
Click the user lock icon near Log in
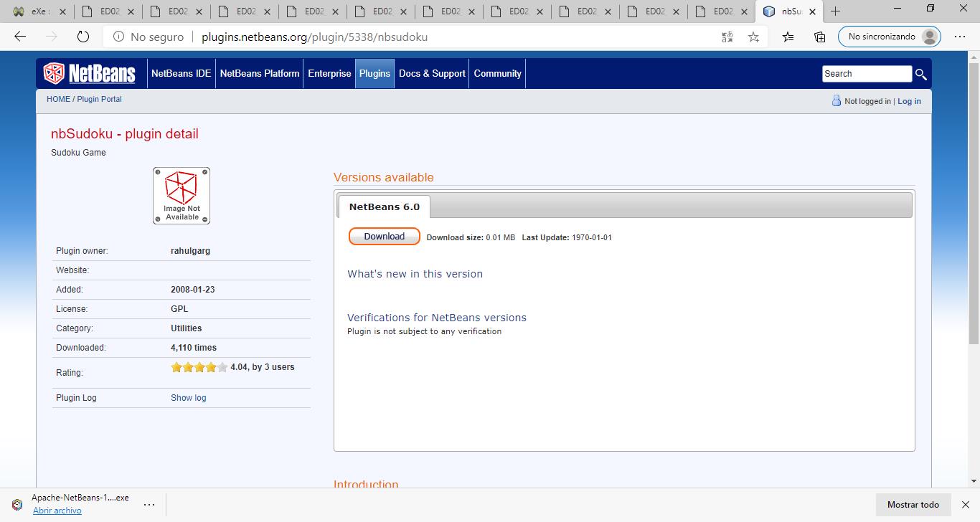coord(836,101)
